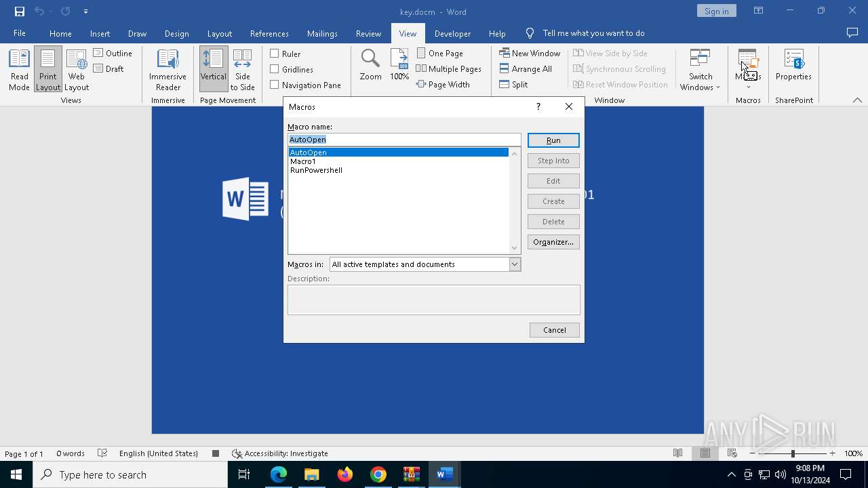This screenshot has width=868, height=488.
Task: Switch to the Layout tab
Action: tap(219, 33)
